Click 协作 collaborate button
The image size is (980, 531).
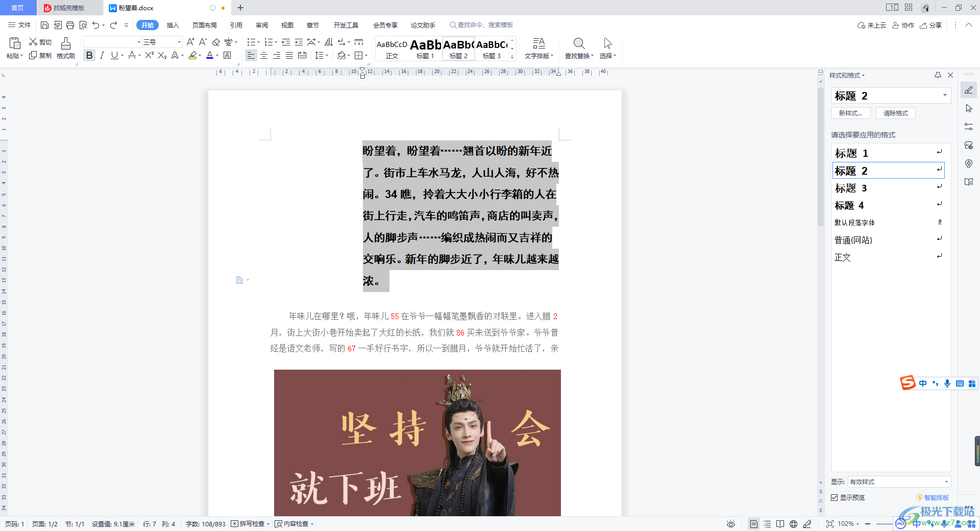(x=903, y=25)
